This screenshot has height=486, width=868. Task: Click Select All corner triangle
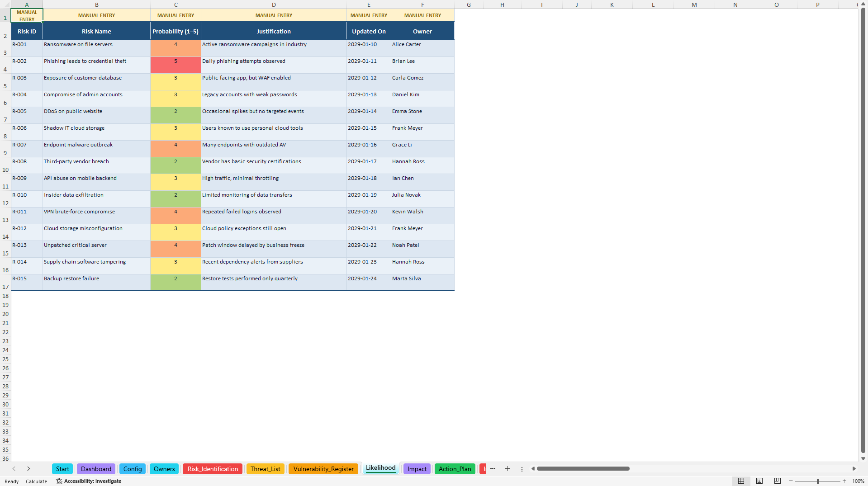click(5, 5)
